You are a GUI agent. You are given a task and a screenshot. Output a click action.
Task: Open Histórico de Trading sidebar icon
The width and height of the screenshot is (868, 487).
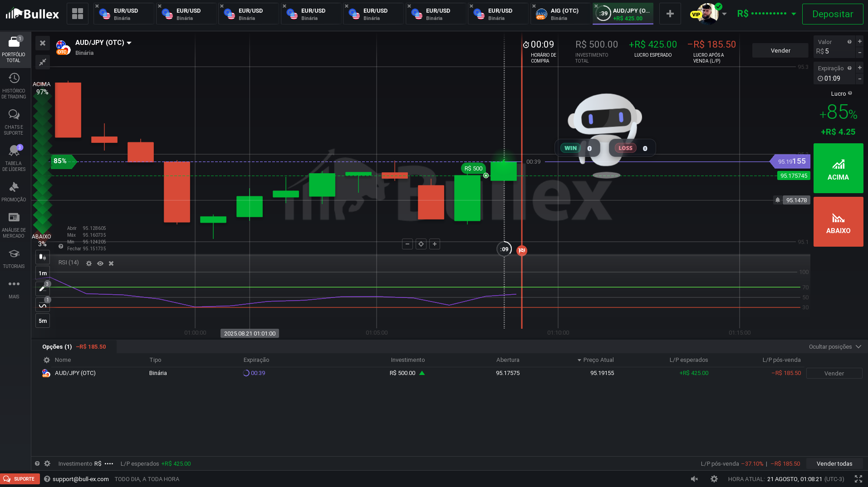(x=14, y=85)
